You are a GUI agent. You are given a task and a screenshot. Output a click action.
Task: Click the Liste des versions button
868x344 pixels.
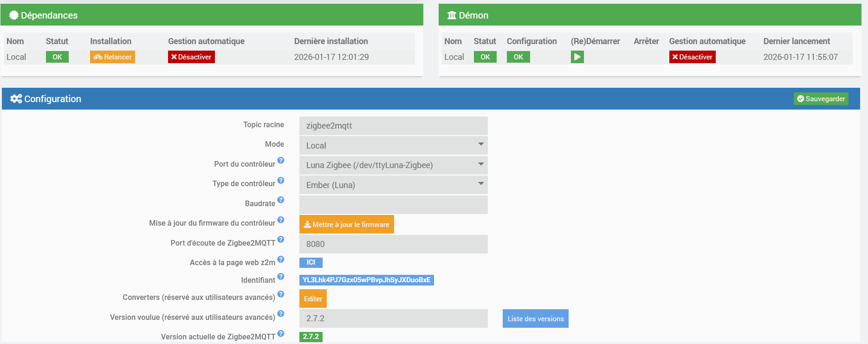(x=535, y=319)
